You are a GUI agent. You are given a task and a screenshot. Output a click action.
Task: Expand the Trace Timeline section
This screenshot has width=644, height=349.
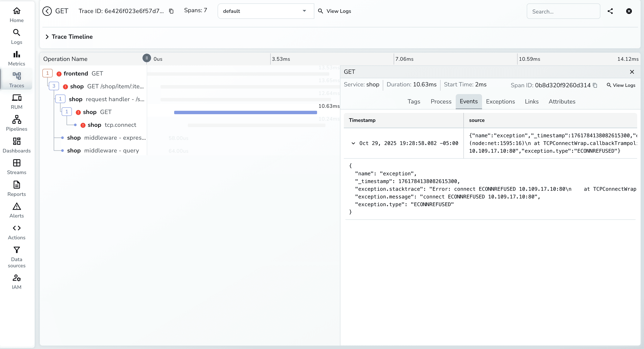47,37
